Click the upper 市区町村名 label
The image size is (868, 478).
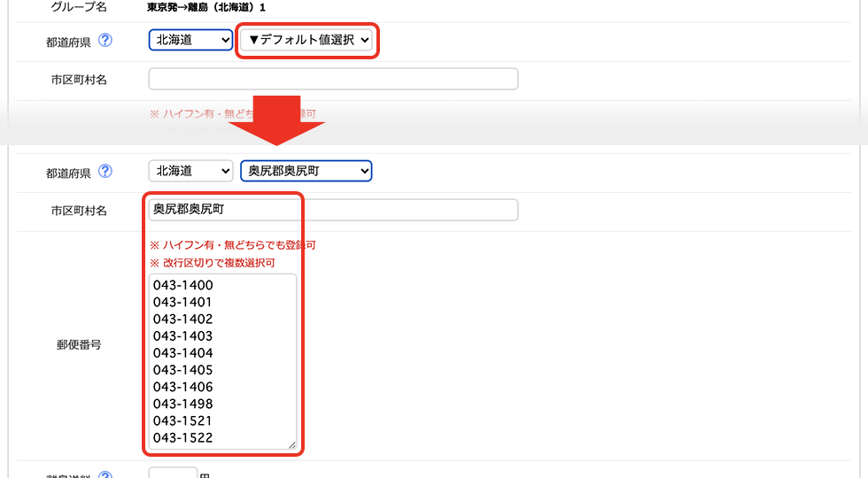(79, 80)
